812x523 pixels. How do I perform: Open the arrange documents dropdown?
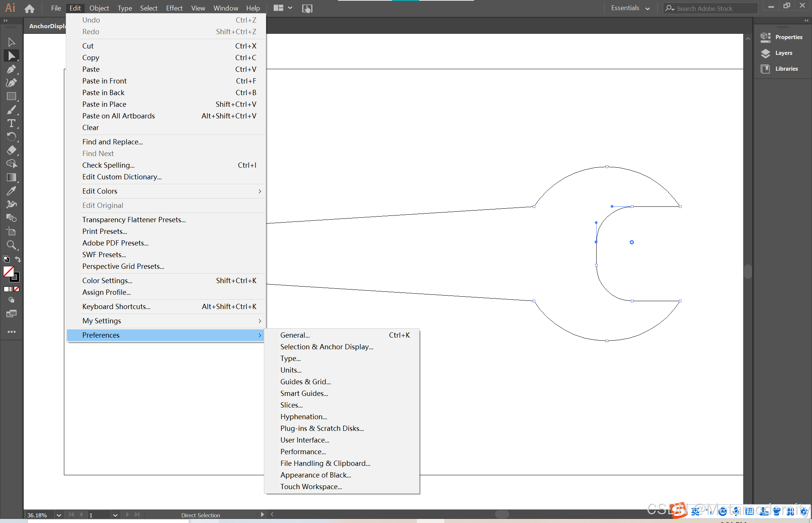[x=283, y=8]
